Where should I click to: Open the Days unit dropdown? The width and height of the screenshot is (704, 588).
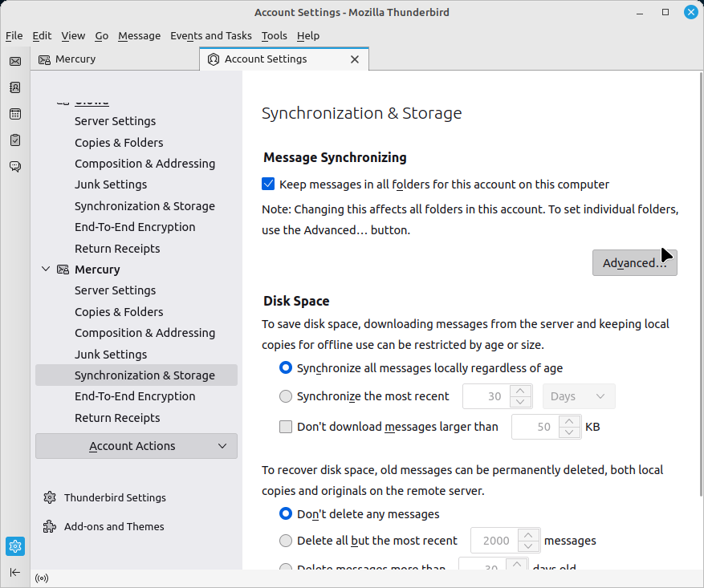tap(579, 396)
